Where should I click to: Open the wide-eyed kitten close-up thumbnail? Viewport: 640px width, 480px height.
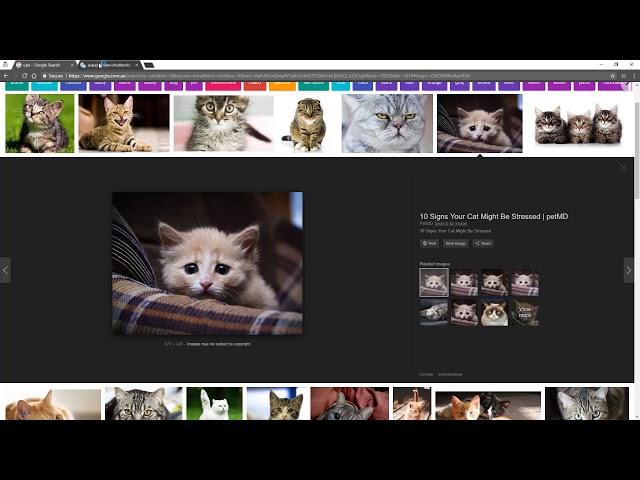tap(224, 124)
